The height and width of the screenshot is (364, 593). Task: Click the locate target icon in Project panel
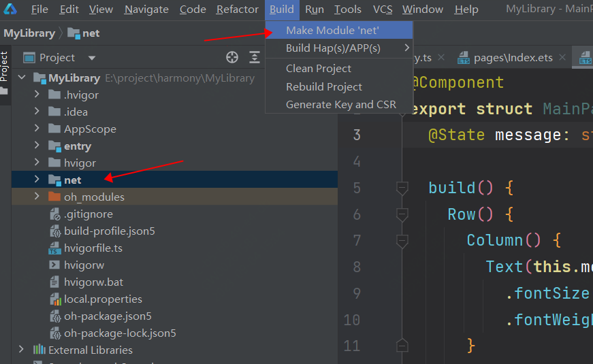pyautogui.click(x=232, y=58)
